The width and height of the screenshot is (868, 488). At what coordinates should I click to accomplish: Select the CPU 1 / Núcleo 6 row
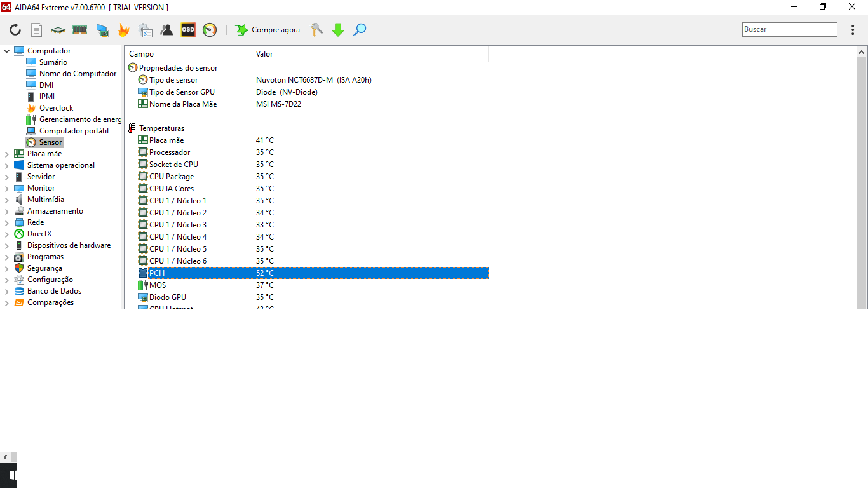(x=307, y=261)
